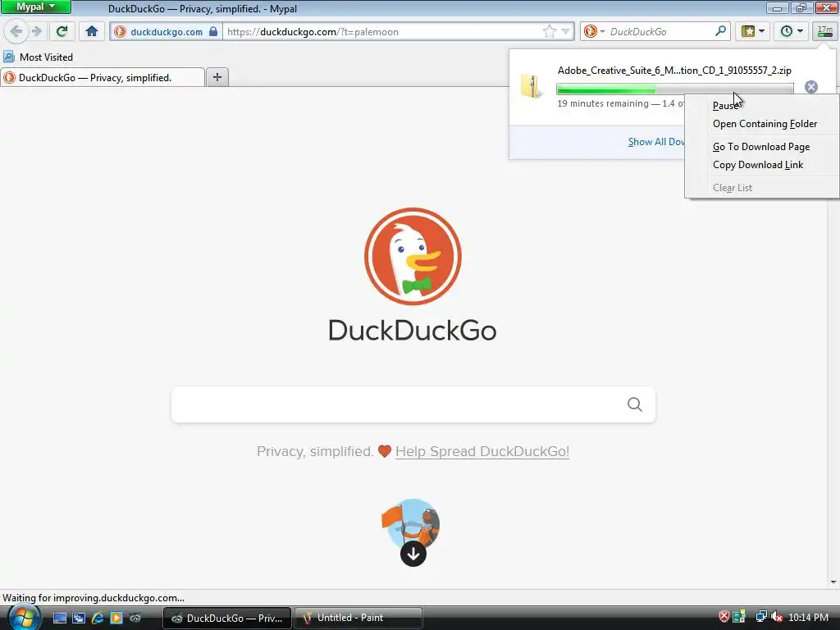Go forward with the forward arrow button

pyautogui.click(x=37, y=31)
